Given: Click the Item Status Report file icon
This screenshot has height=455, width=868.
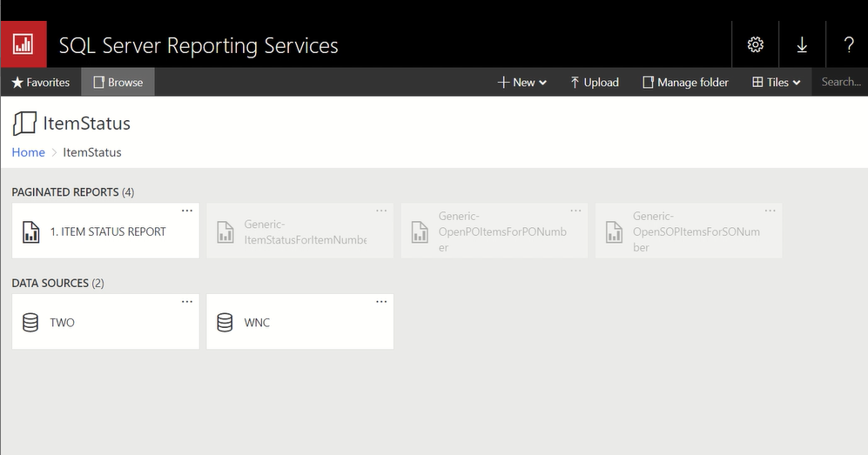Looking at the screenshot, I should (x=30, y=232).
